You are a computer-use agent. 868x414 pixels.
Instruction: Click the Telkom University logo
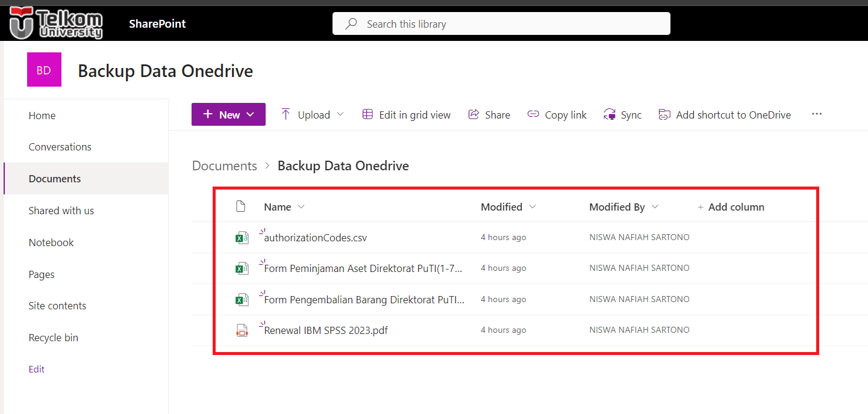(x=56, y=23)
